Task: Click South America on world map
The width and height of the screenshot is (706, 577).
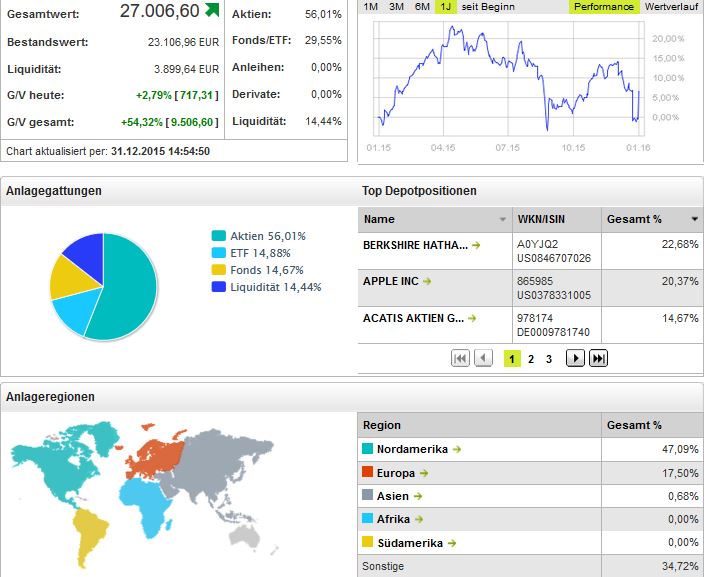Action: [x=89, y=534]
